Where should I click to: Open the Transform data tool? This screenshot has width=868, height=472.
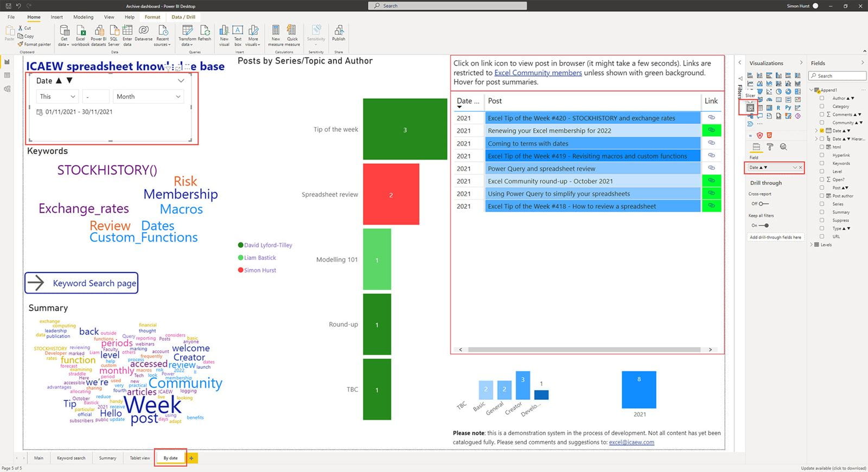187,34
